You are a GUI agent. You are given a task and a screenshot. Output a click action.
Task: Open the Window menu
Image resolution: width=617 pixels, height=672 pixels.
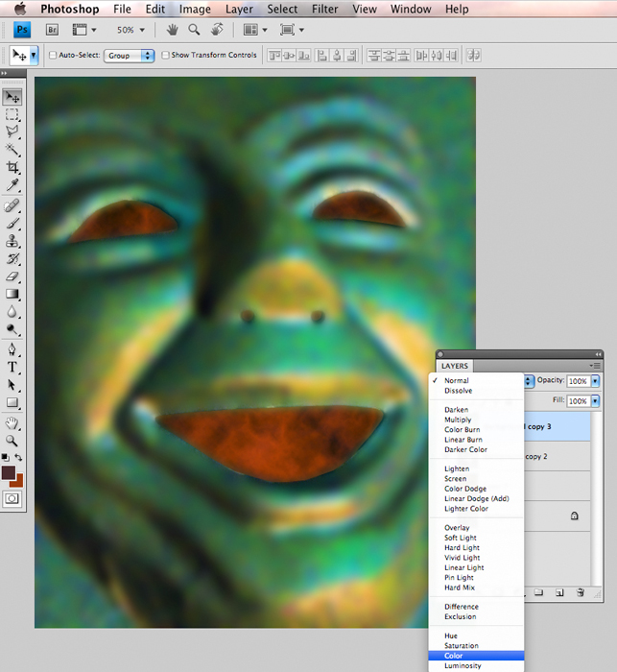[411, 9]
